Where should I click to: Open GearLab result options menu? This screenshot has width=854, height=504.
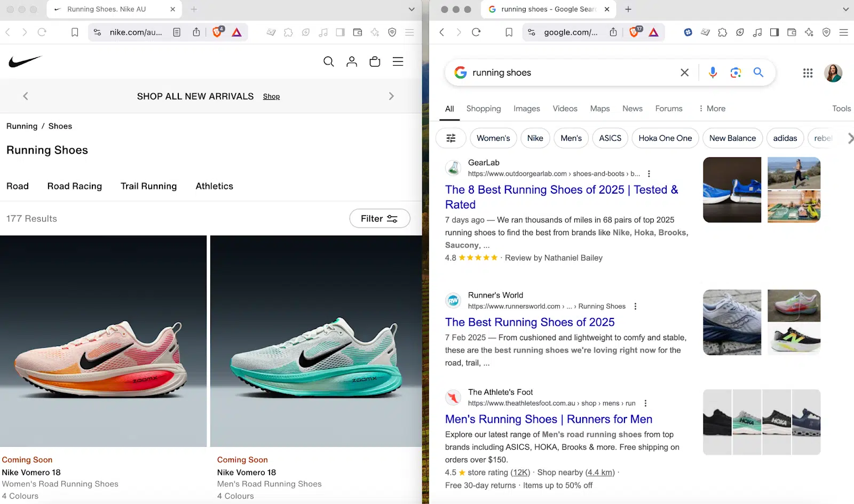[649, 174]
